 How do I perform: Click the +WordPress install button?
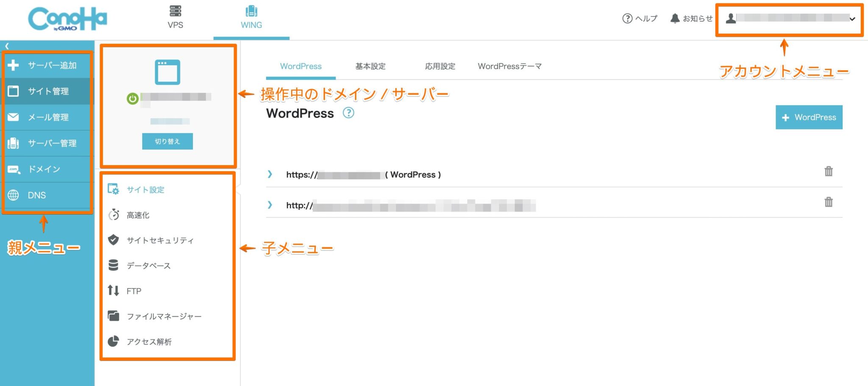pyautogui.click(x=809, y=117)
